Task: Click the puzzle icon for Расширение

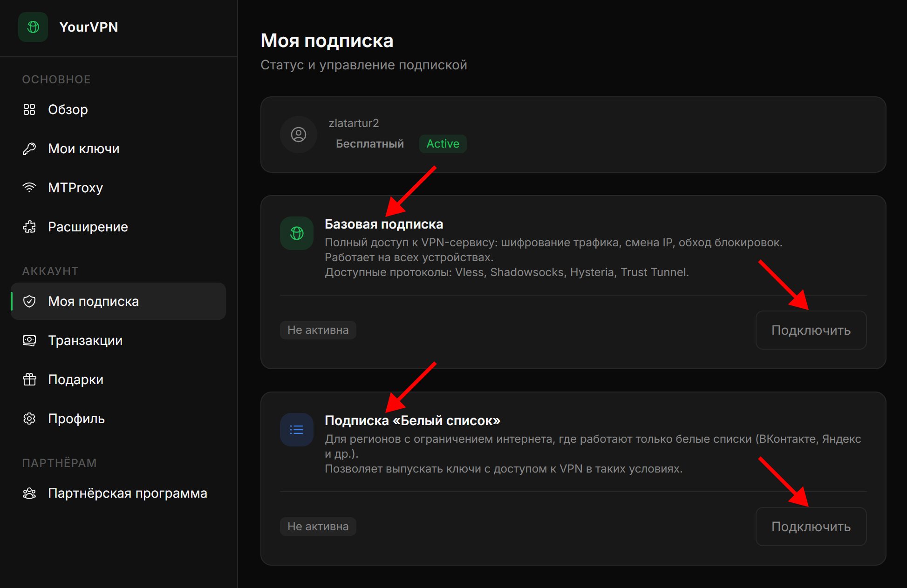Action: tap(29, 227)
